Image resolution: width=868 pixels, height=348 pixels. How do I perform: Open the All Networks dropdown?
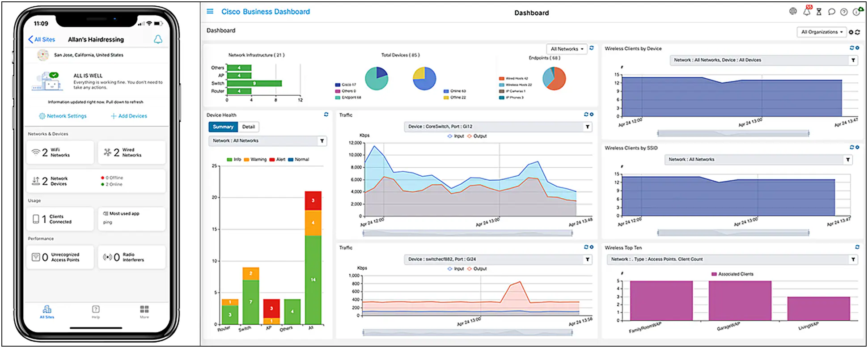[567, 49]
